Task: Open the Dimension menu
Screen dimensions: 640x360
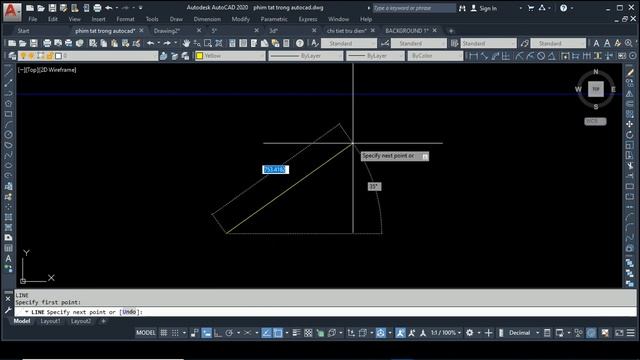Action: pos(207,19)
